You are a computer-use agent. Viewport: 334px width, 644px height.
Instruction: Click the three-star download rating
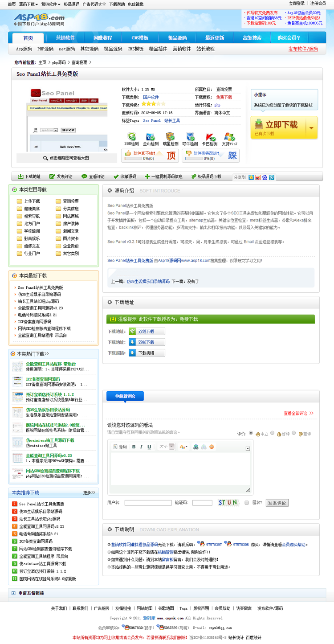(x=154, y=105)
